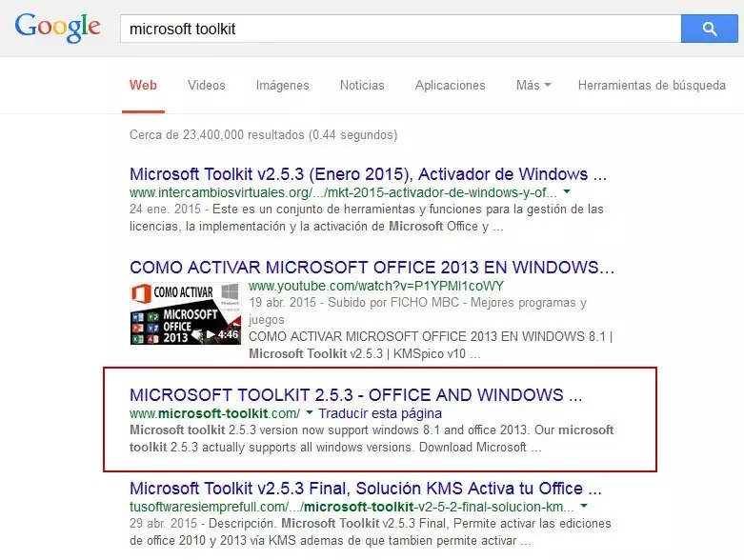
Task: Go to the Noticias tab
Action: [362, 85]
